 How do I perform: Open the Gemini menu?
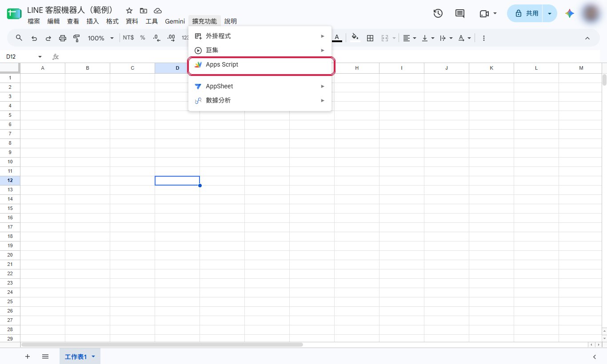[x=175, y=21]
